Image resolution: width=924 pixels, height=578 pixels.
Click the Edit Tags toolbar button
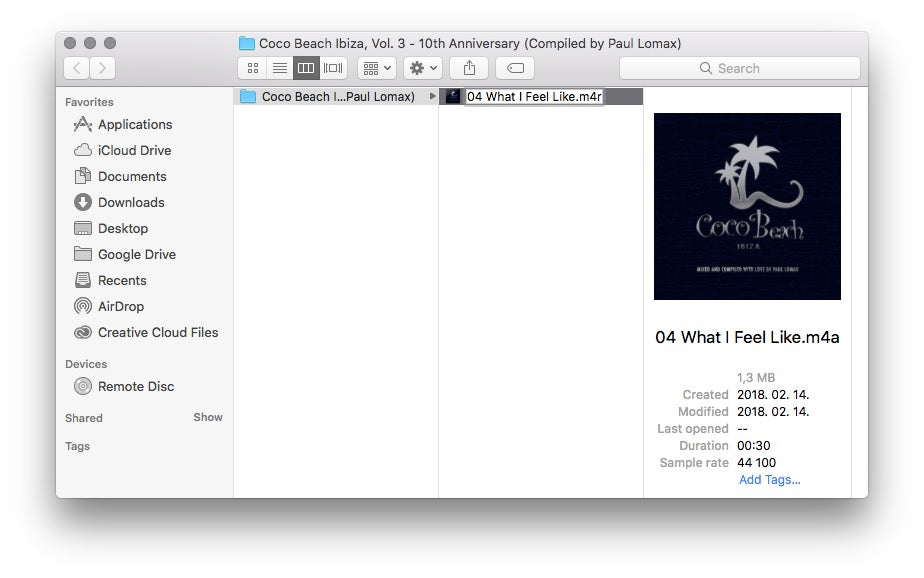515,68
